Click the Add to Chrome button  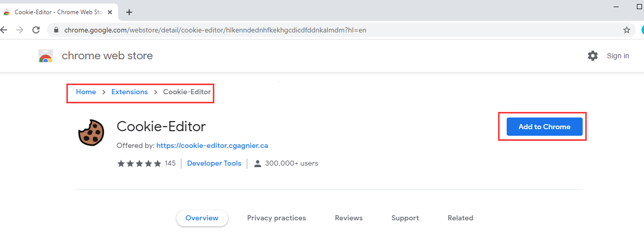pyautogui.click(x=544, y=127)
